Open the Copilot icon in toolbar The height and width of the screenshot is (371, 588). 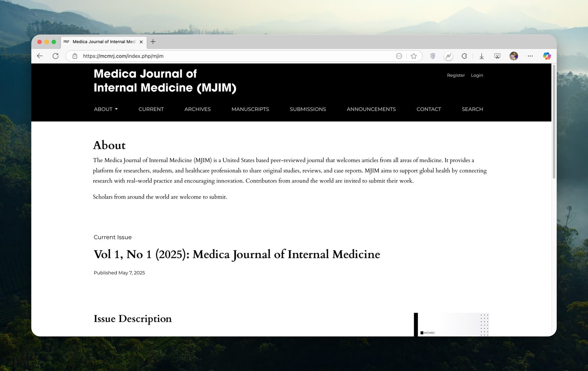point(547,56)
